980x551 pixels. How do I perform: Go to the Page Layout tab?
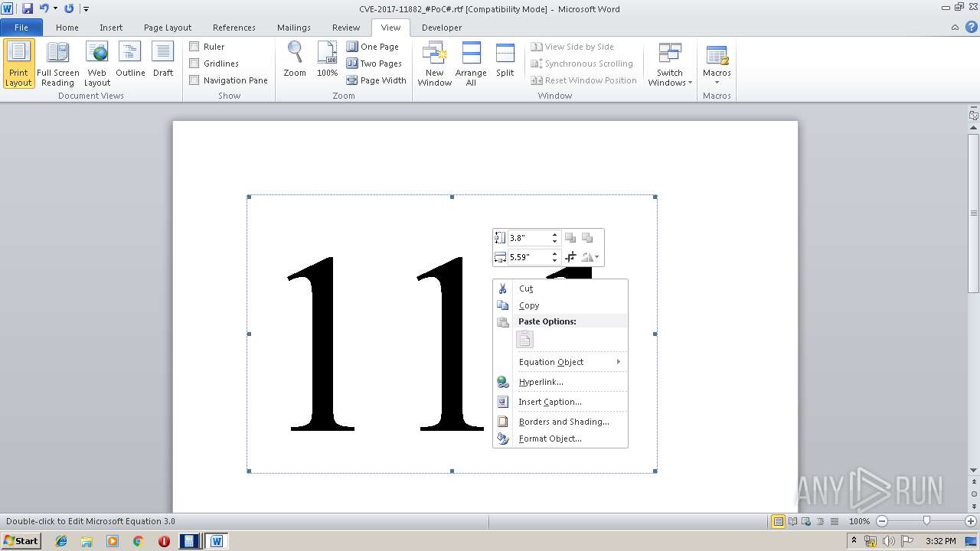point(168,28)
